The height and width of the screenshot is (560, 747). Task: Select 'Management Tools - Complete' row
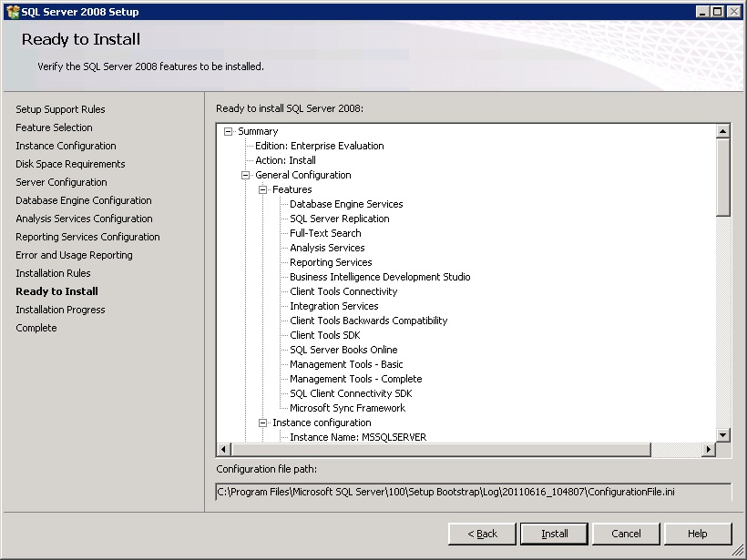(356, 379)
